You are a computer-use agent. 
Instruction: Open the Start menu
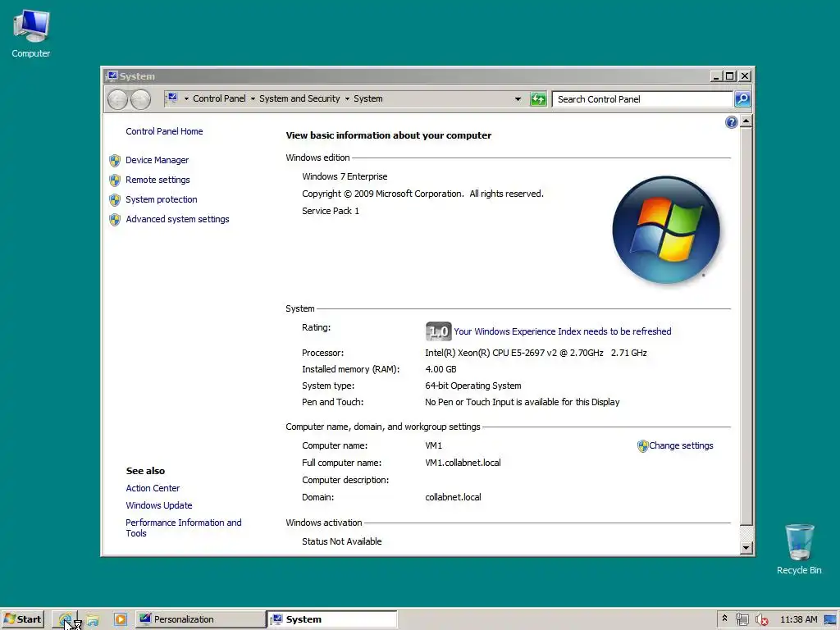(x=22, y=619)
